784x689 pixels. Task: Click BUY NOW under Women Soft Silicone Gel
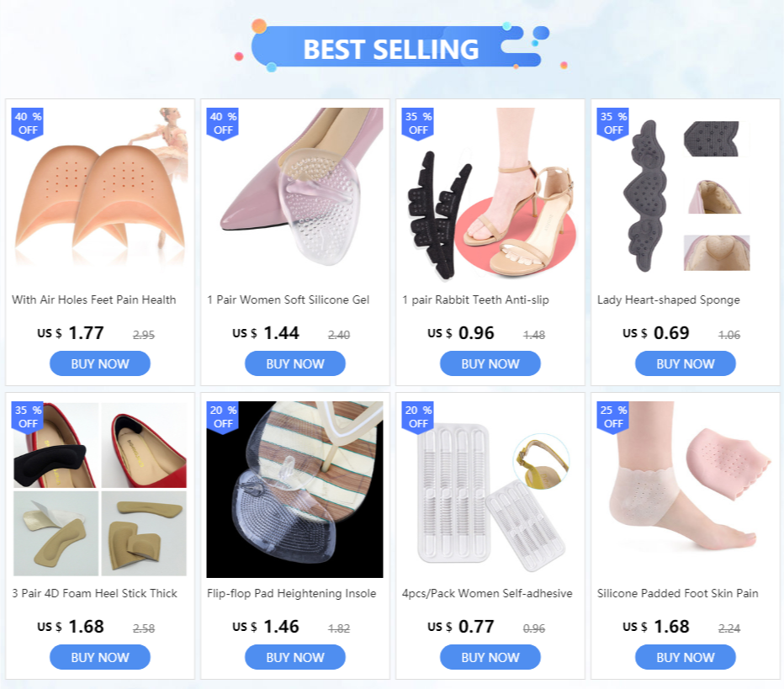pos(295,363)
